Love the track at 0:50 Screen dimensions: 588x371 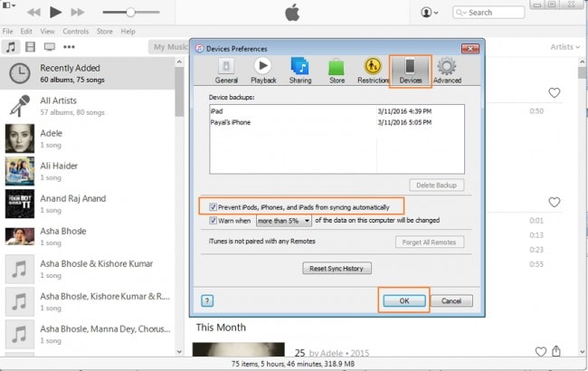[554, 92]
